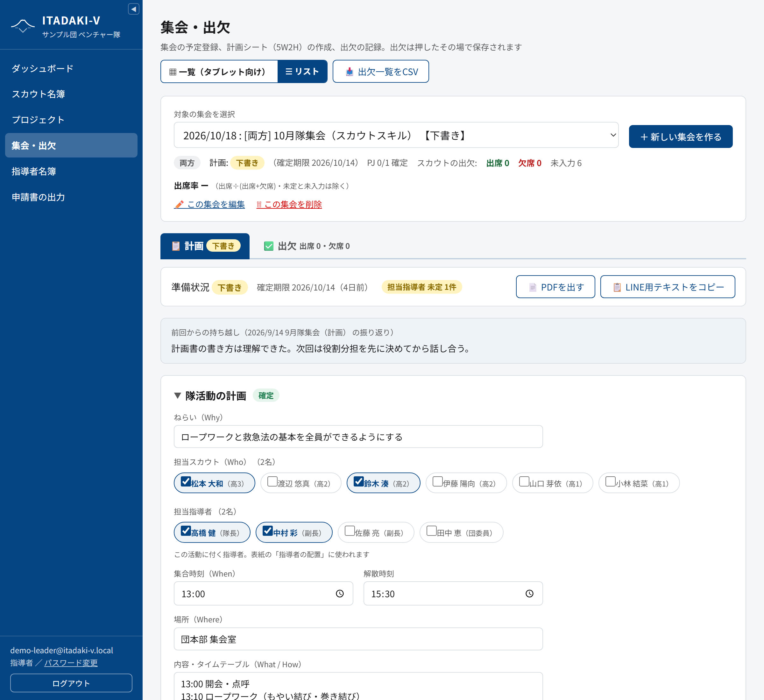Click the clock icon in 集合時刻 field

click(340, 593)
